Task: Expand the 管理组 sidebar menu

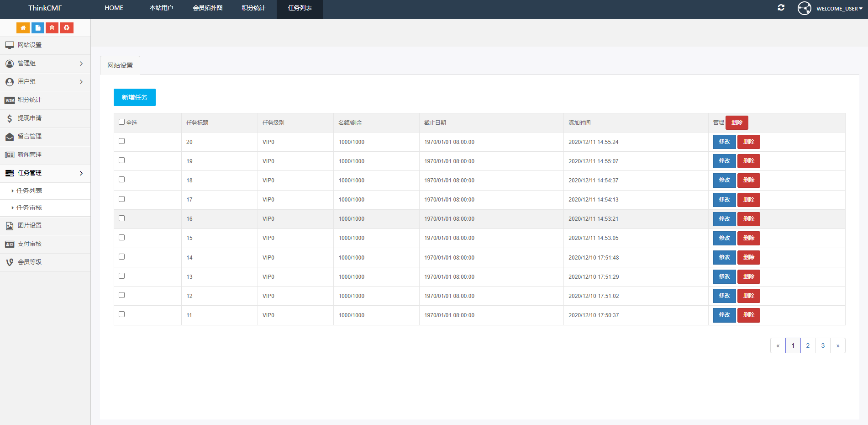Action: coord(45,64)
